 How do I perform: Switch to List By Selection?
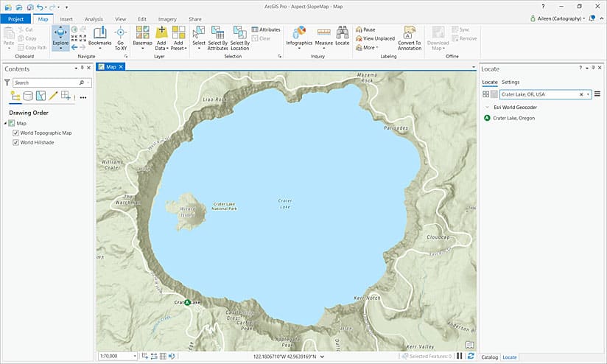click(41, 96)
